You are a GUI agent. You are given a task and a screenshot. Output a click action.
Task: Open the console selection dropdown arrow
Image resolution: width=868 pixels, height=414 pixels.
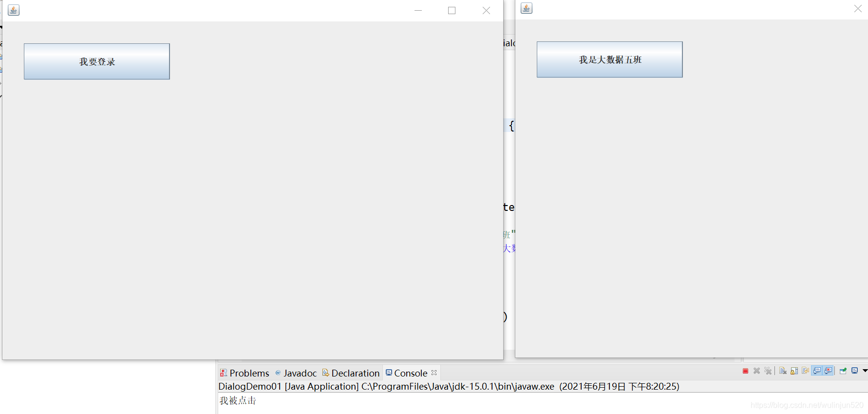(x=865, y=371)
